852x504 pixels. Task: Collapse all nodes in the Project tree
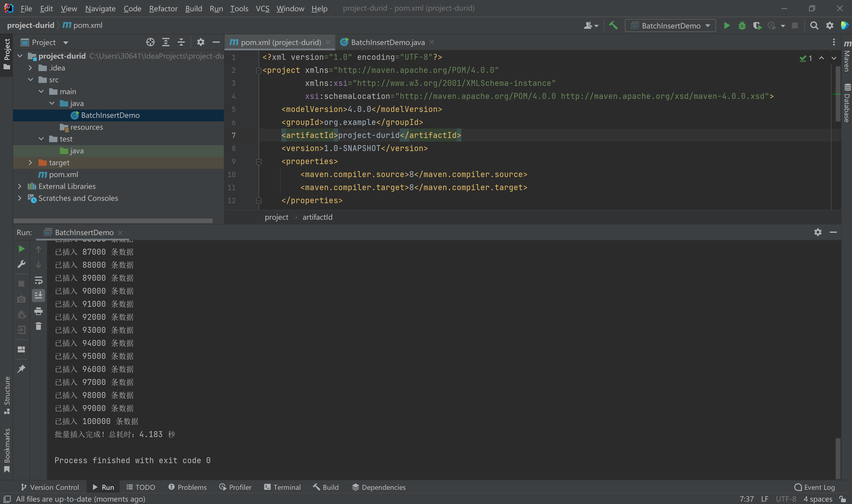(181, 42)
